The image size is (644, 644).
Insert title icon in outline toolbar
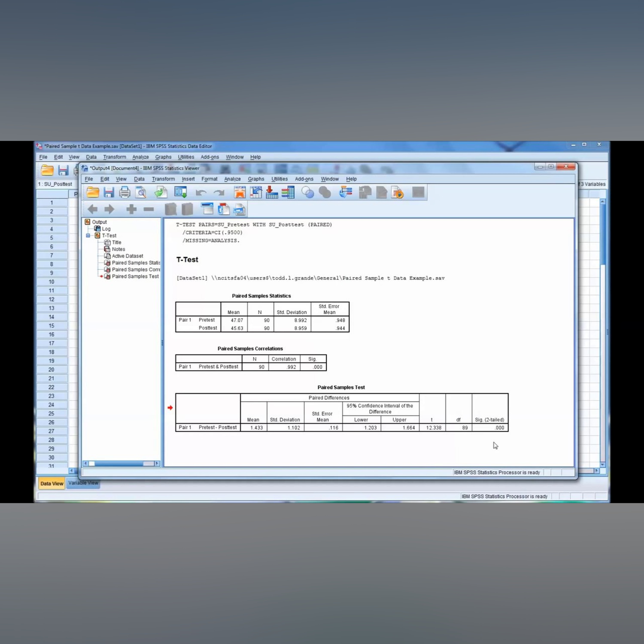pos(224,209)
